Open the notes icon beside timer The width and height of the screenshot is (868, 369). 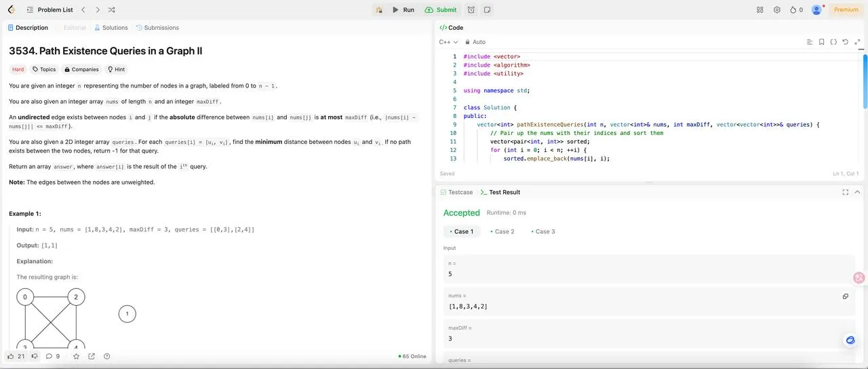(x=487, y=9)
